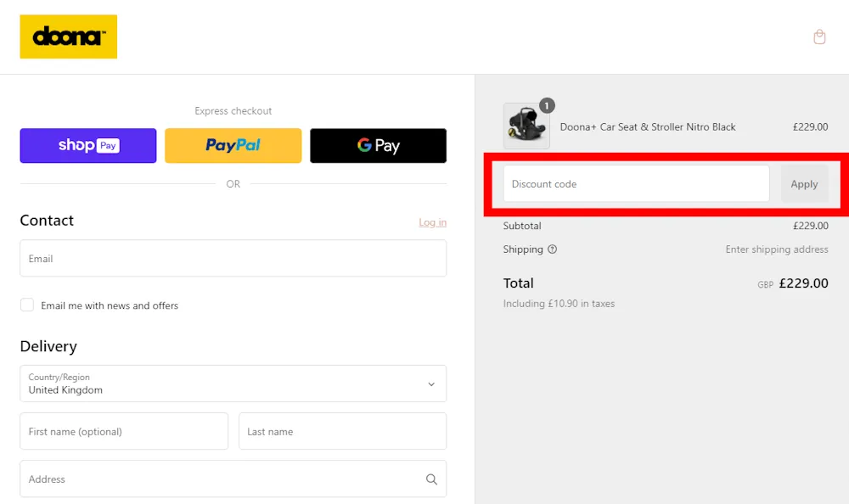The width and height of the screenshot is (849, 504).
Task: Open the shopping bag cart icon
Action: [x=819, y=36]
